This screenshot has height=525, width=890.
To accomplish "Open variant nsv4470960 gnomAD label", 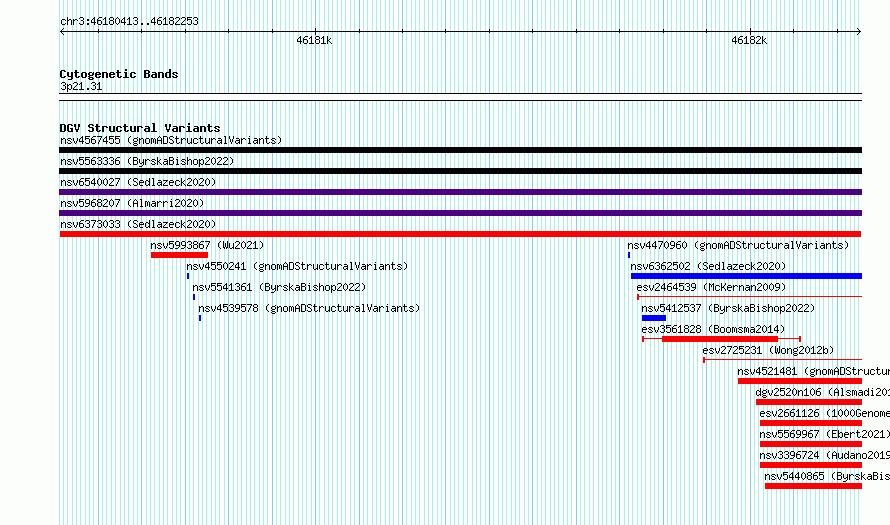I will pyautogui.click(x=738, y=245).
